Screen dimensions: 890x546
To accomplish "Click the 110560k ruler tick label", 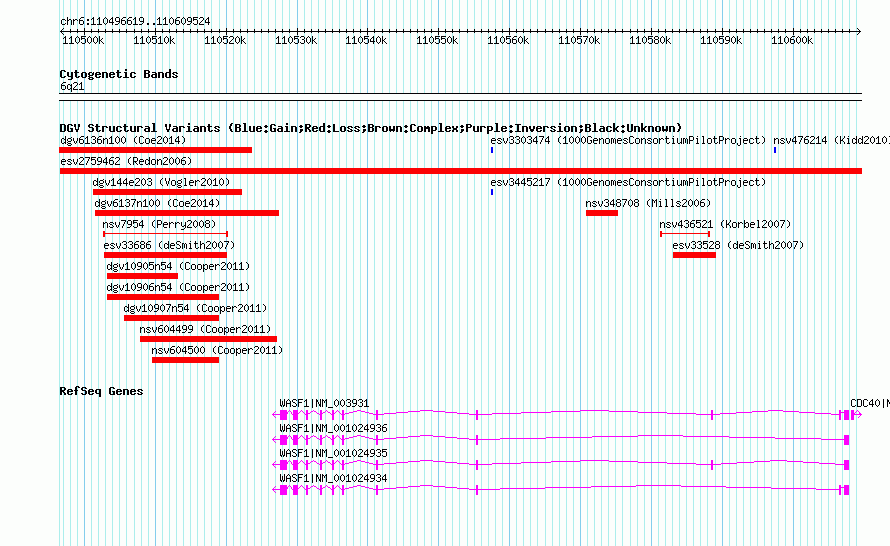I will coord(508,40).
